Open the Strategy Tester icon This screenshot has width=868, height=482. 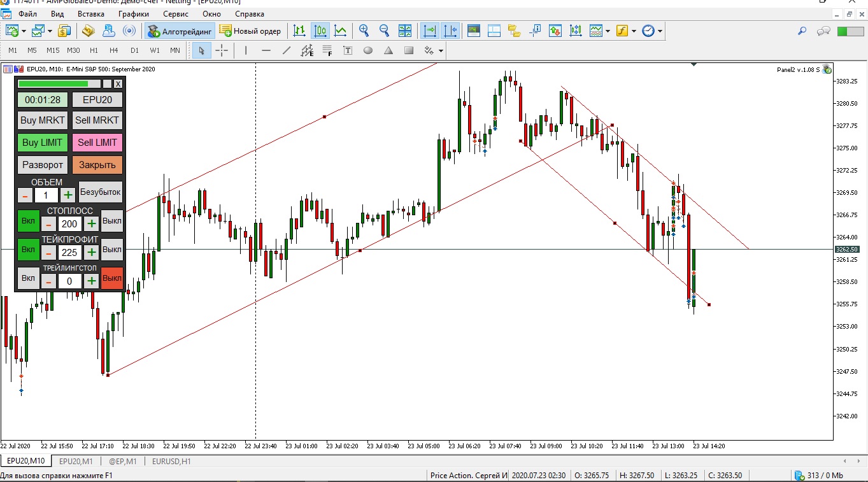click(x=576, y=30)
